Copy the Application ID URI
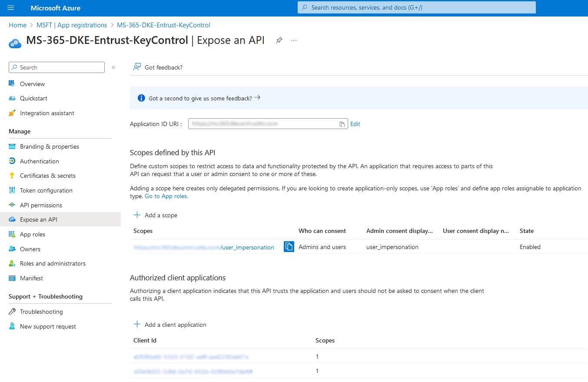 click(x=342, y=124)
